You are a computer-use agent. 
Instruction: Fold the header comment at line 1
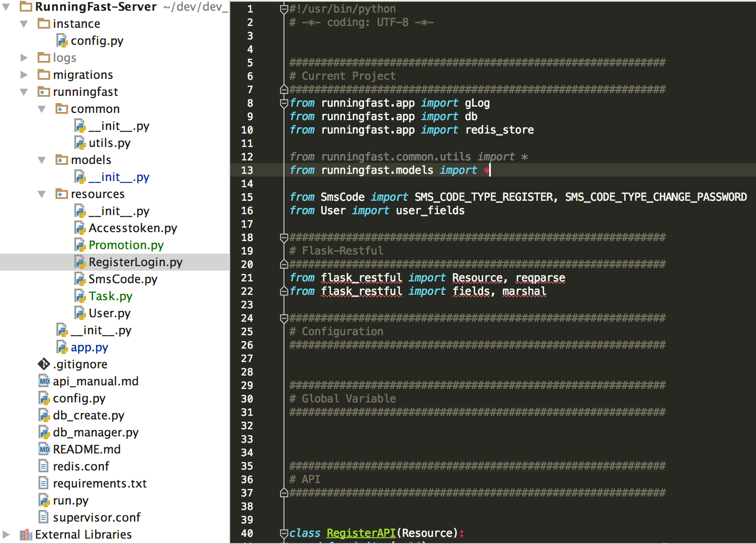pyautogui.click(x=283, y=9)
